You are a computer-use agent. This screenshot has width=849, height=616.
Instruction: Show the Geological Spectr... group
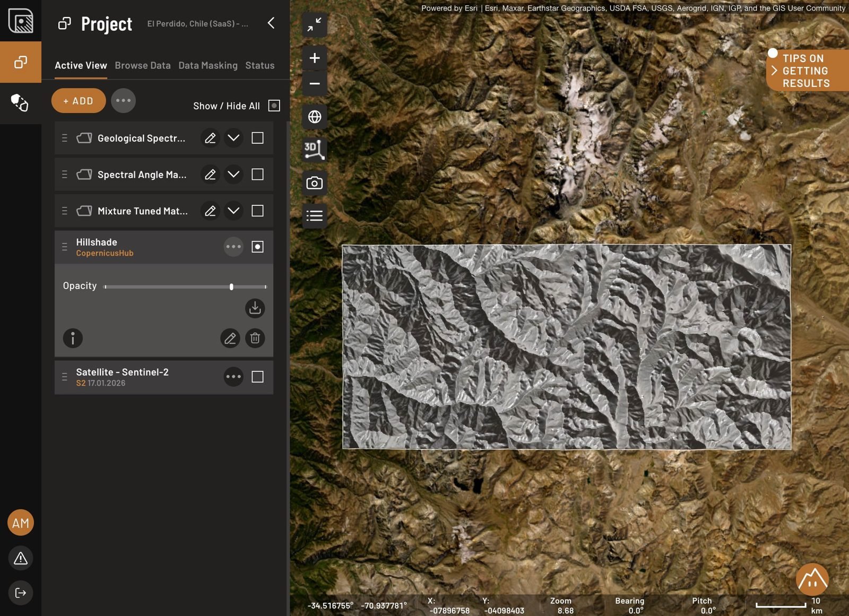click(x=257, y=138)
